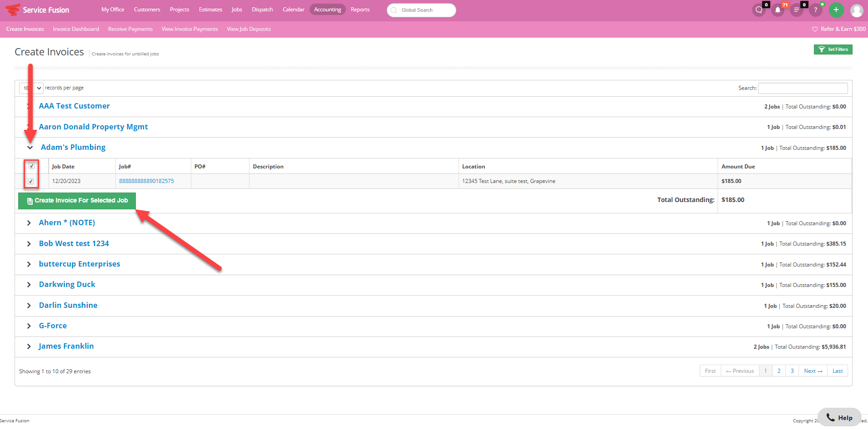Open Aaron Donald Property Mgmt link
The width and height of the screenshot is (868, 430).
coord(93,127)
